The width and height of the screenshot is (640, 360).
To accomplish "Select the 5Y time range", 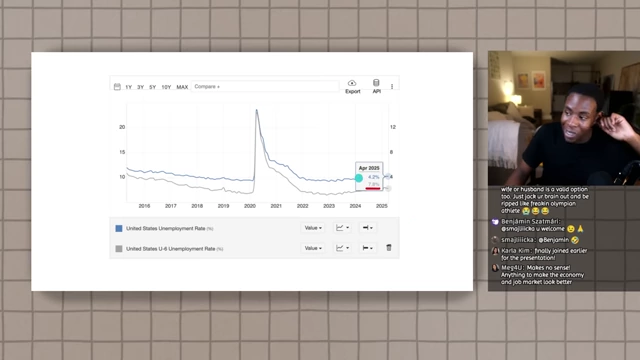I will pos(152,87).
